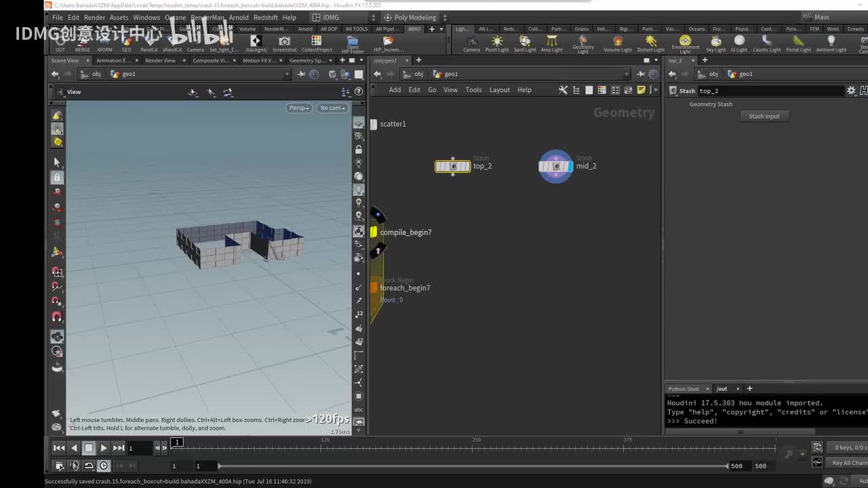Toggle the real-time playback clock button
868x488 pixels.
[104, 466]
